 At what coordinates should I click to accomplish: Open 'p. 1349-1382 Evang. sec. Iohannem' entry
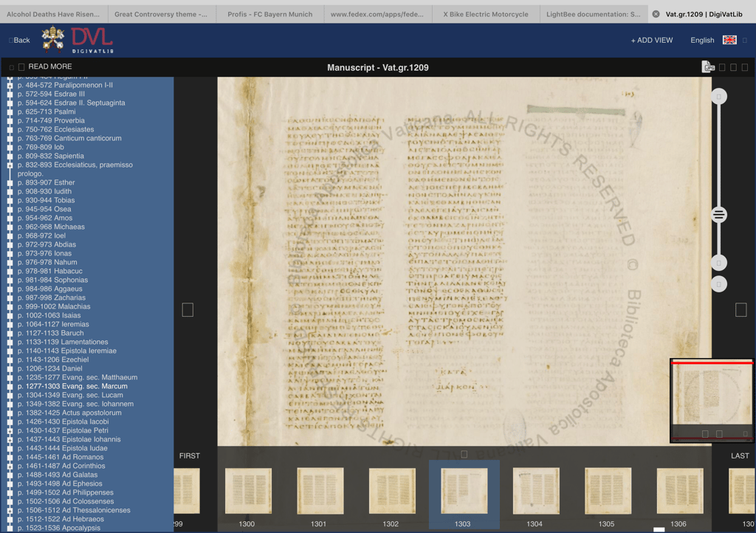click(x=76, y=404)
